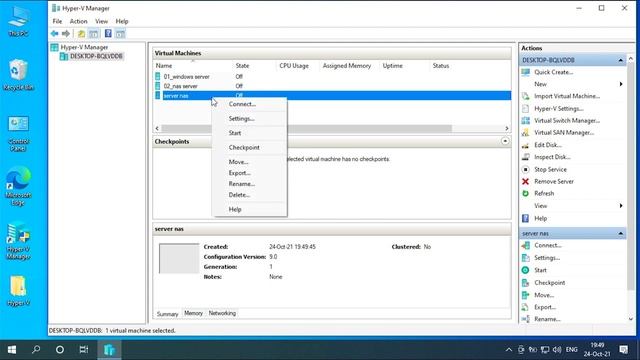The height and width of the screenshot is (360, 640).
Task: Expand the New submenu arrow in Actions
Action: (621, 84)
